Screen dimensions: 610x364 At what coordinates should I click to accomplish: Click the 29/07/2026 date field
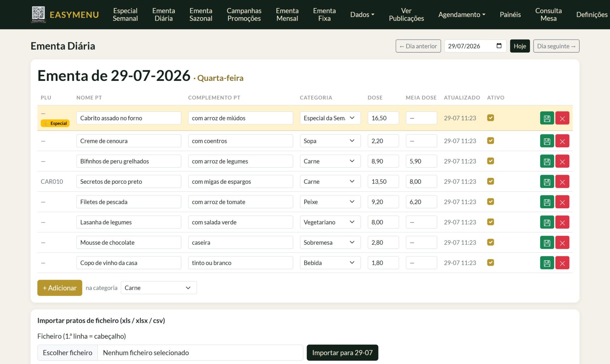pyautogui.click(x=475, y=46)
